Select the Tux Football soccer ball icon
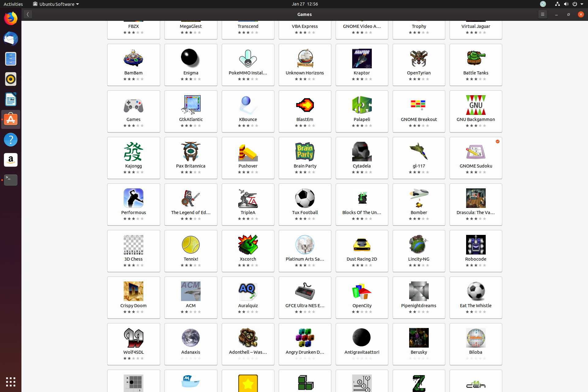Image resolution: width=588 pixels, height=392 pixels. (304, 198)
